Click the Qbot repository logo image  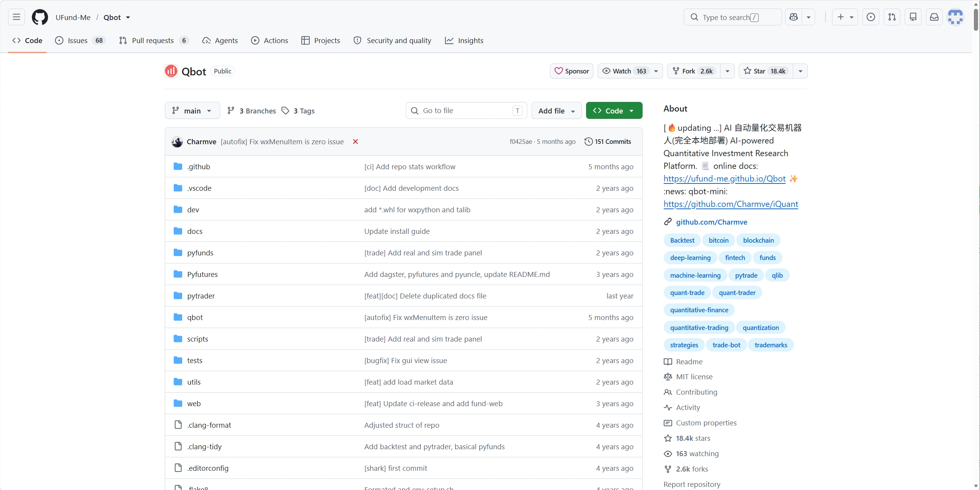coord(171,71)
